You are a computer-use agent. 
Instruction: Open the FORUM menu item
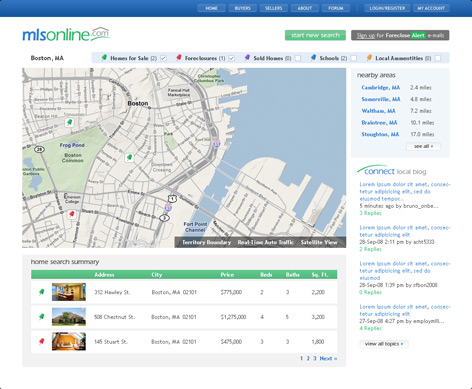click(336, 8)
